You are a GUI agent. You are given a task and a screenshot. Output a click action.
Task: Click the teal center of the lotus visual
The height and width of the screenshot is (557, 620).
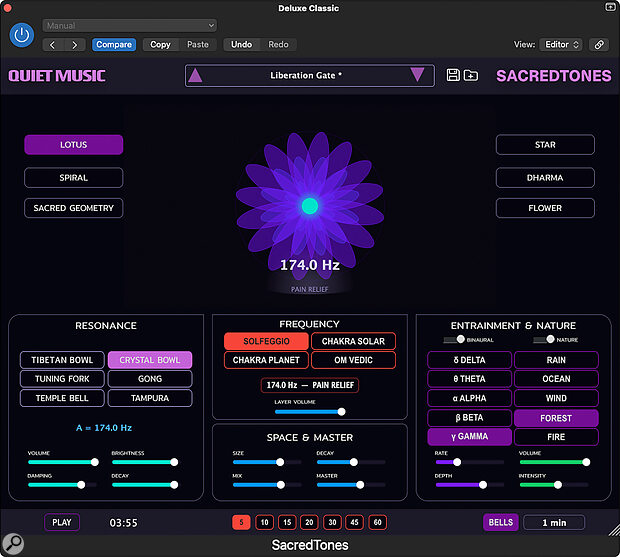[x=310, y=206]
